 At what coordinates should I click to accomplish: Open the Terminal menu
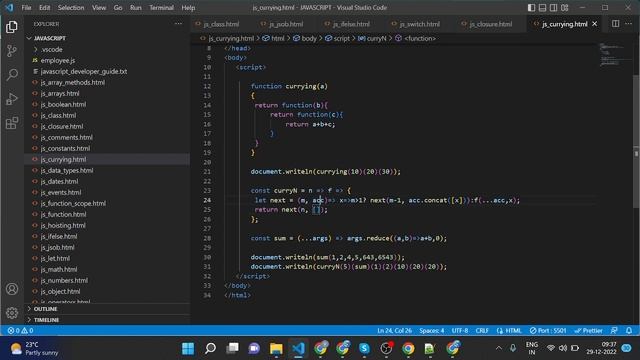coord(161,7)
